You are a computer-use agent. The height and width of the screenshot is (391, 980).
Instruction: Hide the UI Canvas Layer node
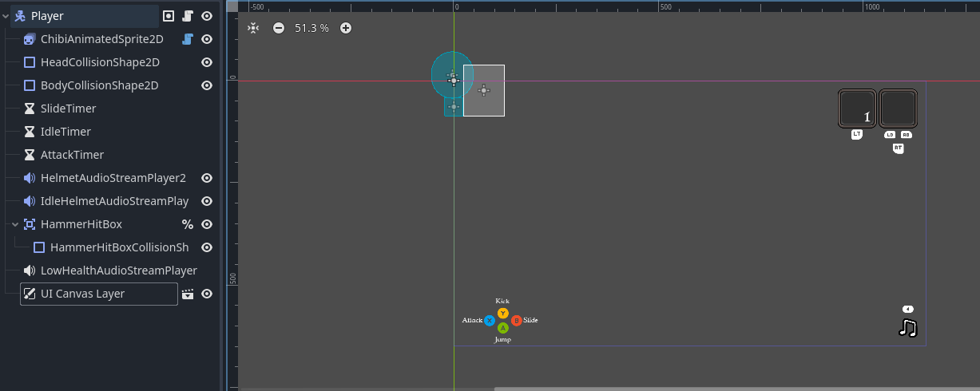pos(207,294)
